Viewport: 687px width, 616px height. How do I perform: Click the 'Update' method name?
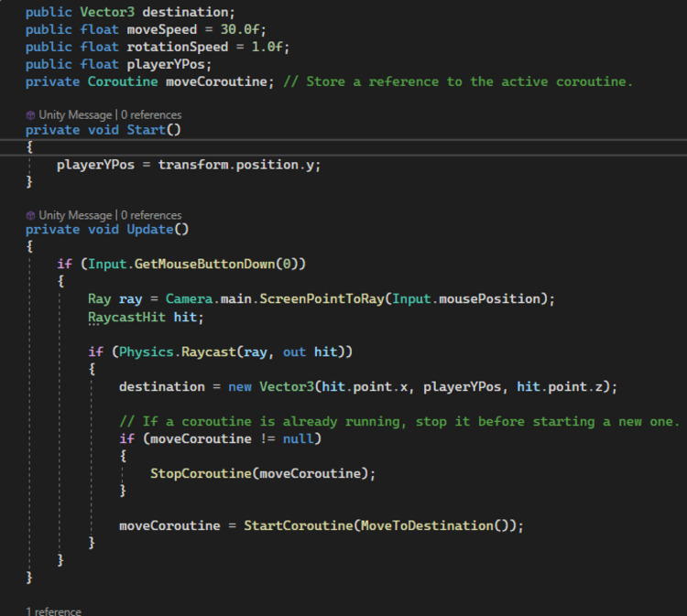point(150,229)
